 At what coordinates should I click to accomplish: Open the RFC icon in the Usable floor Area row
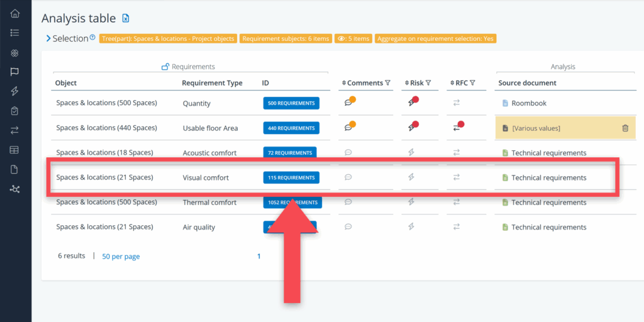coord(457,128)
